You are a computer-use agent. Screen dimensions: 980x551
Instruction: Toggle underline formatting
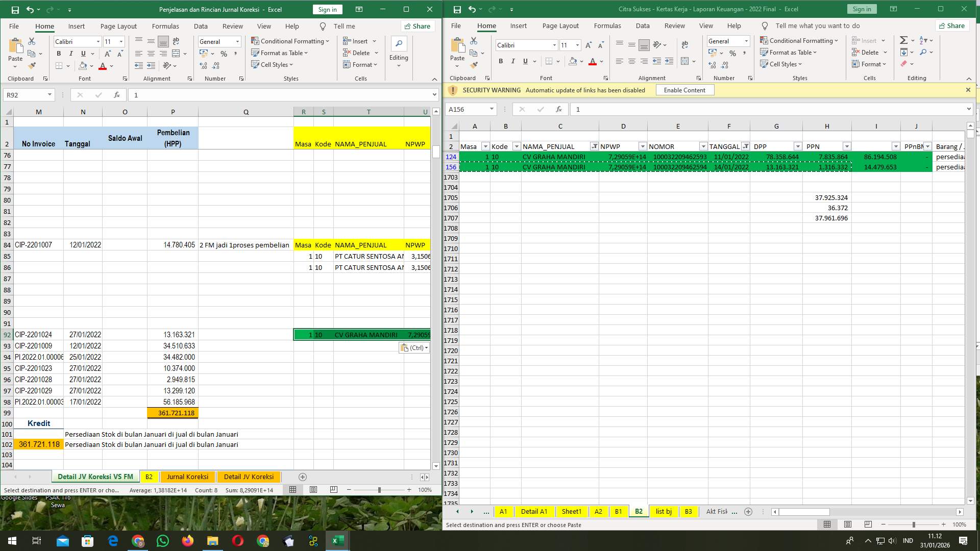83,53
